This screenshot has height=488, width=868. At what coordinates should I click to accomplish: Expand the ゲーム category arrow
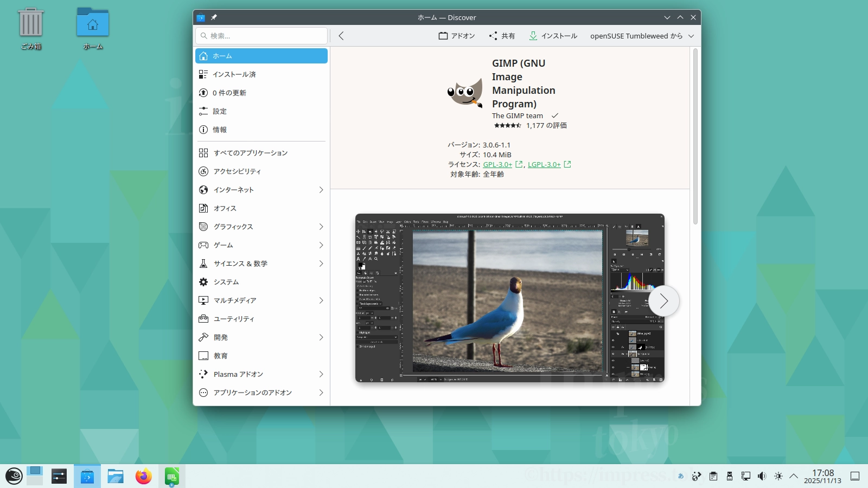(321, 245)
